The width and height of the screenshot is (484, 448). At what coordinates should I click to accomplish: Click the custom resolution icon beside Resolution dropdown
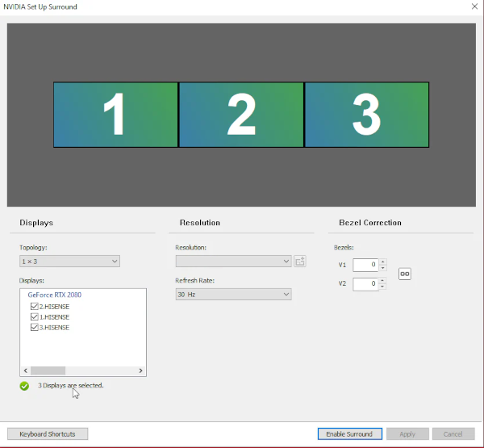tap(300, 262)
